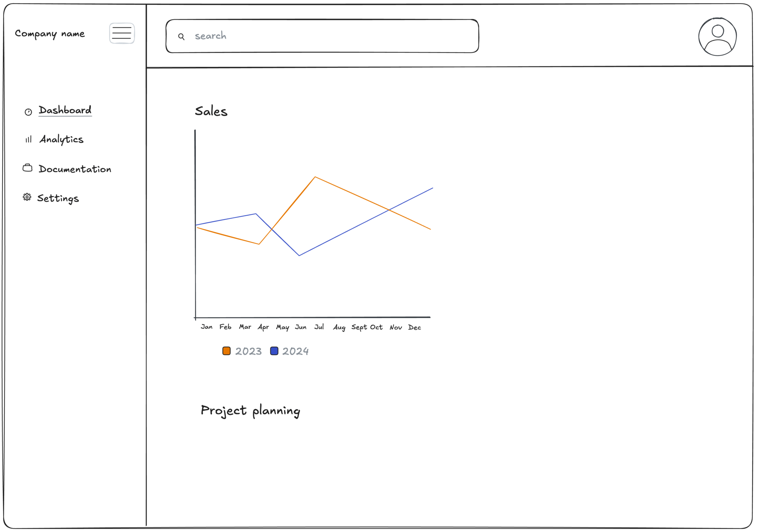Image resolution: width=757 pixels, height=532 pixels.
Task: Click the user profile avatar icon
Action: tap(717, 37)
